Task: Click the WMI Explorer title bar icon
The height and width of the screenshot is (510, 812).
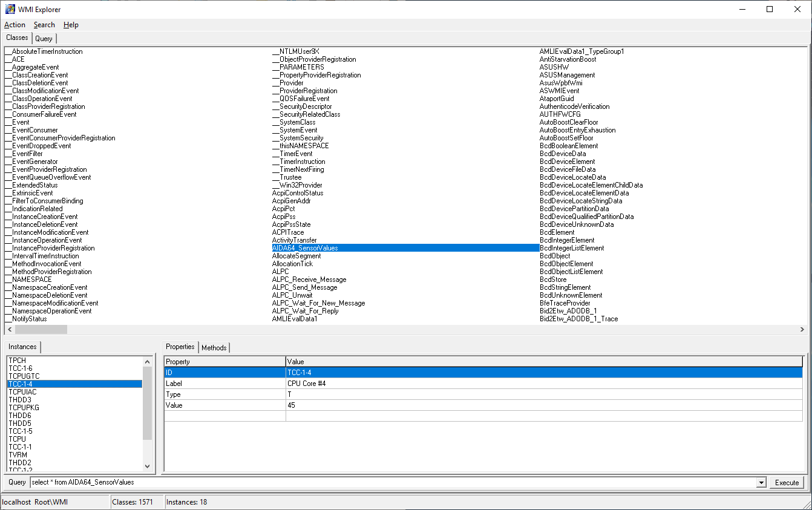Action: pyautogui.click(x=10, y=9)
